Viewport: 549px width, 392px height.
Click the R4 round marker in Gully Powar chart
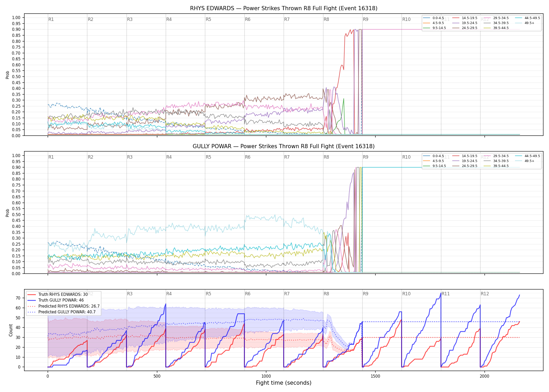(x=169, y=157)
